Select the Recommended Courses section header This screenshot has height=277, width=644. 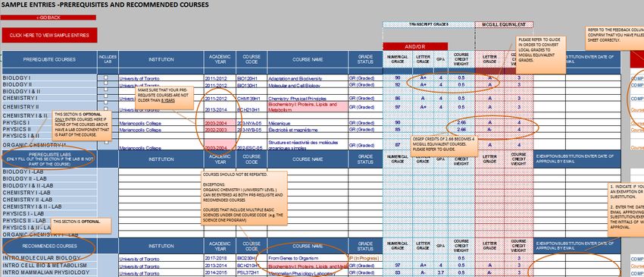point(49,246)
